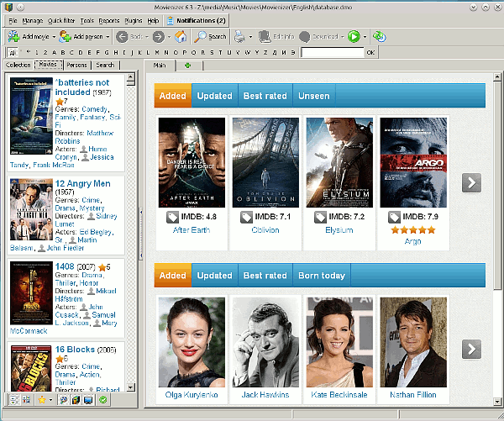
Task: Open the Back history dropdown arrow
Action: pyautogui.click(x=147, y=37)
